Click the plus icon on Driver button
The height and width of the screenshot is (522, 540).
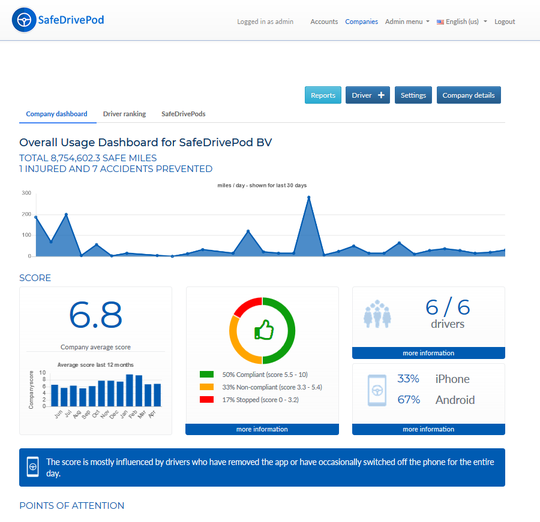[x=381, y=95]
